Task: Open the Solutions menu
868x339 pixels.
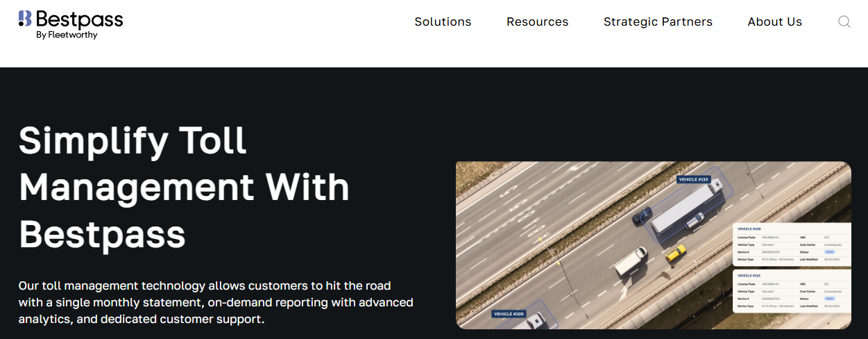Action: click(443, 22)
